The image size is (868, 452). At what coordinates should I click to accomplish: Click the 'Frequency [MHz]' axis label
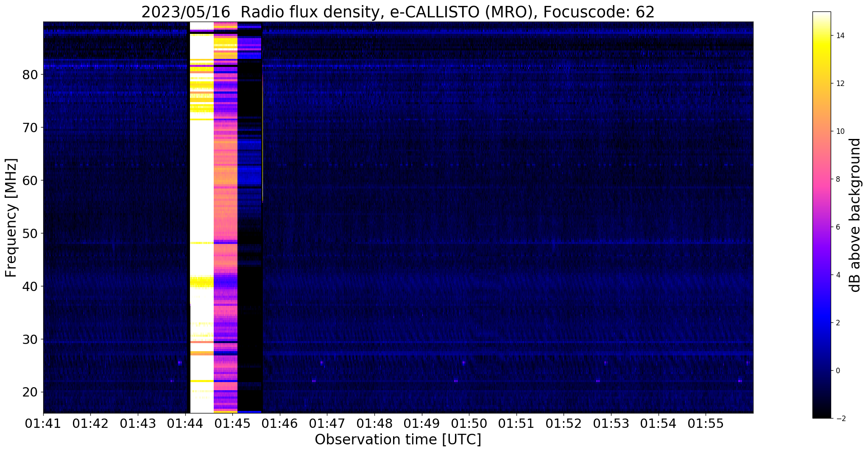point(11,218)
